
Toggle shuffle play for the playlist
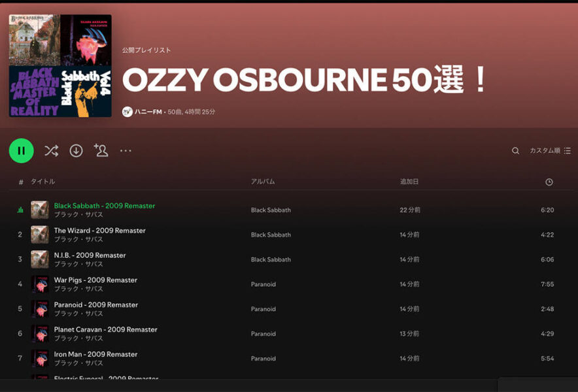(51, 151)
